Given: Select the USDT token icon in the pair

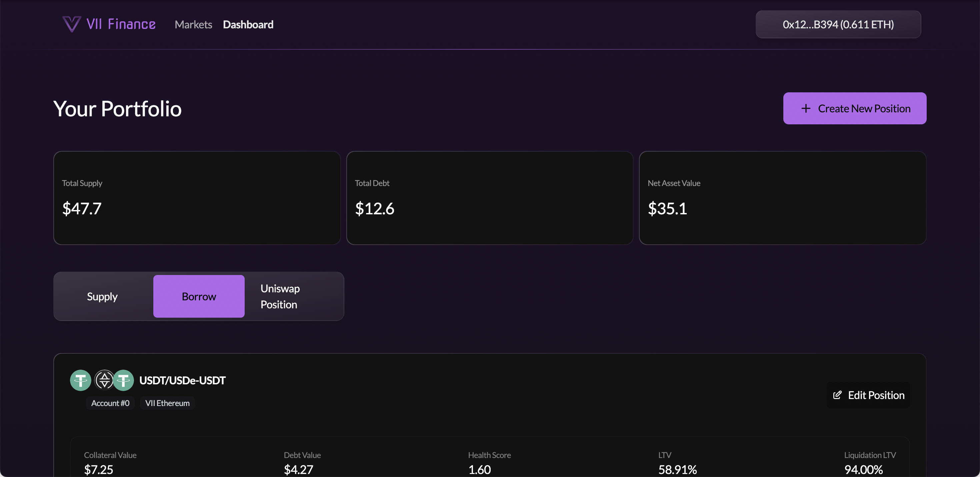Looking at the screenshot, I should 80,380.
